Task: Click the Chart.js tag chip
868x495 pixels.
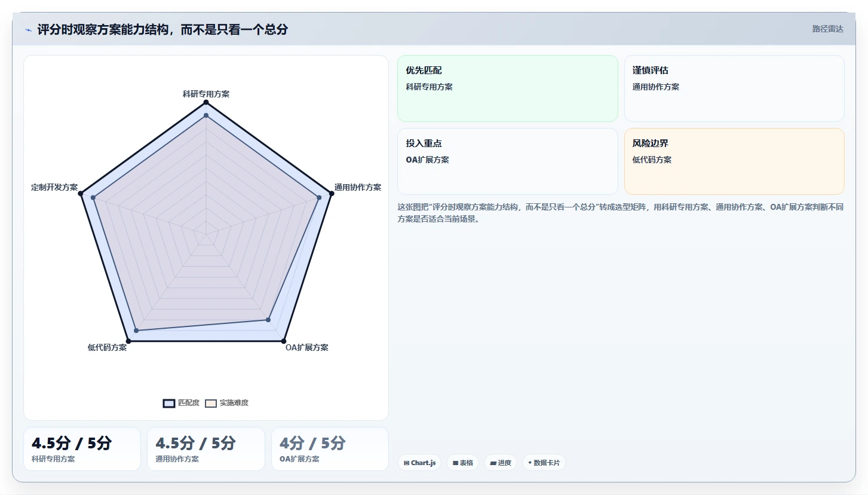Action: pyautogui.click(x=419, y=463)
